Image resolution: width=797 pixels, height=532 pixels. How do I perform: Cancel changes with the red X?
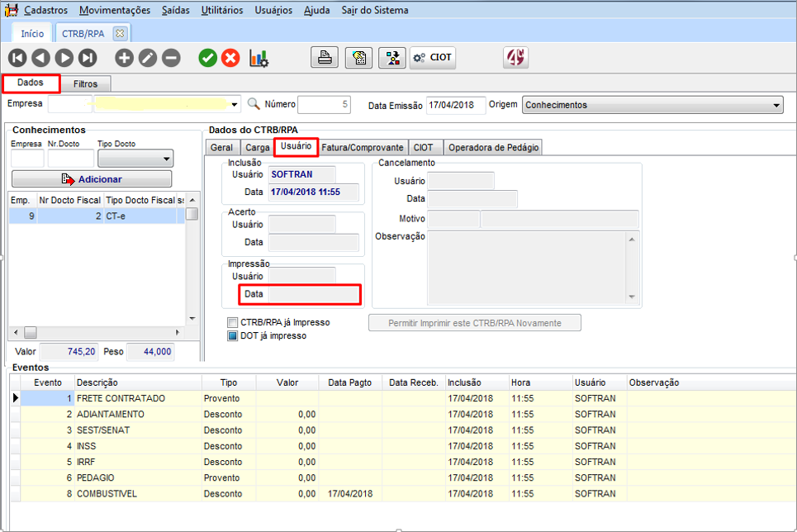click(230, 58)
